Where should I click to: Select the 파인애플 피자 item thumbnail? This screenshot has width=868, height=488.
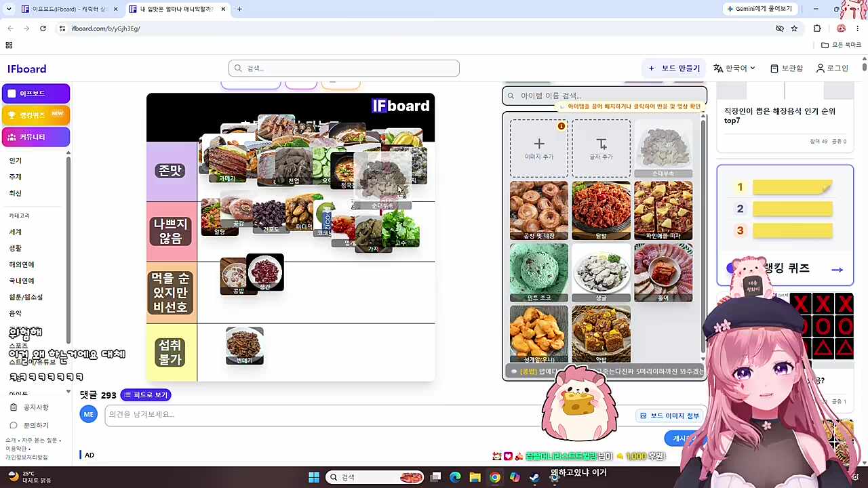coord(663,210)
